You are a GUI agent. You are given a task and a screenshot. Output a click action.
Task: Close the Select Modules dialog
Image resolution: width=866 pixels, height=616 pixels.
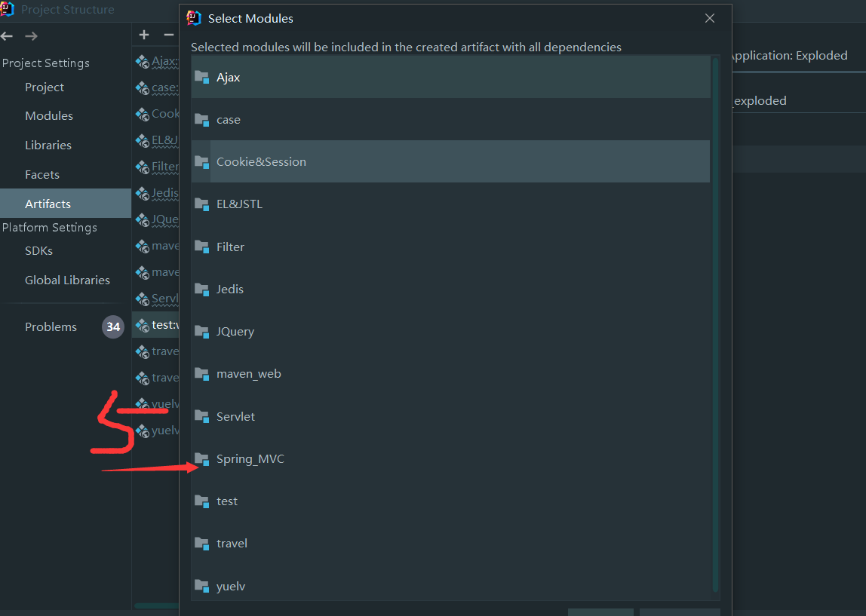pos(709,17)
